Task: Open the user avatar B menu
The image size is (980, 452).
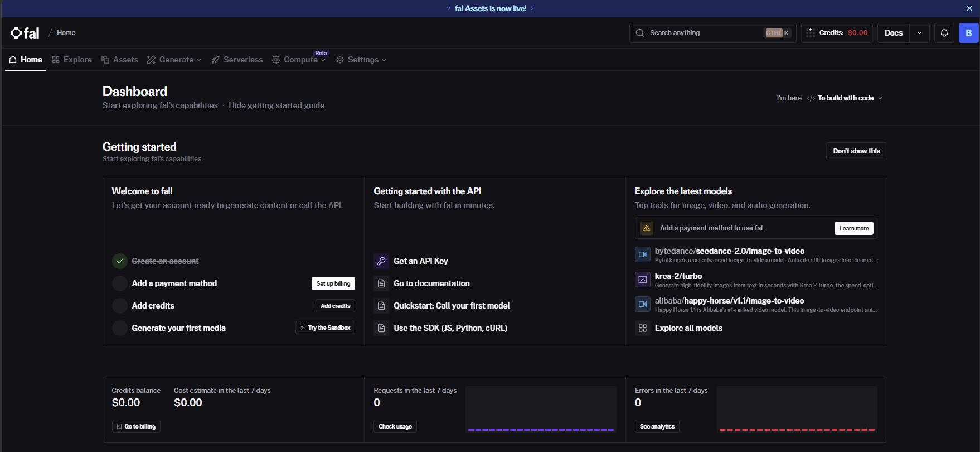Action: point(969,33)
